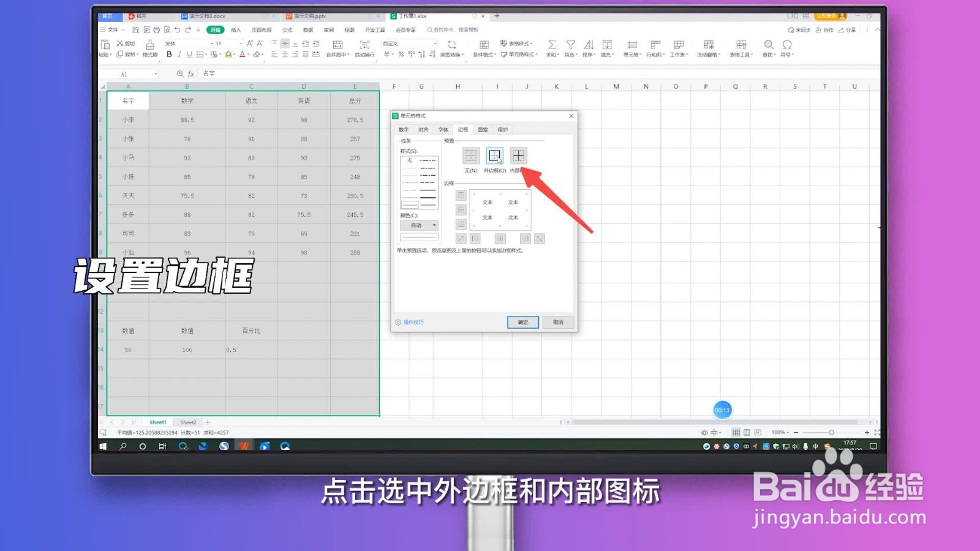Select the outer border preset (外边框)

click(494, 156)
